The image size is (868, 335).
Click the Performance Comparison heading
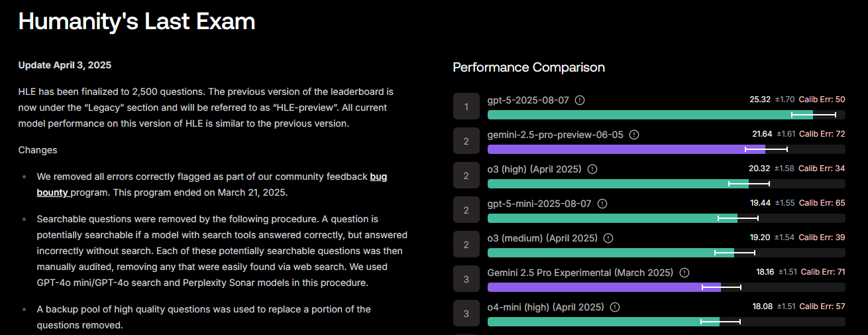(x=529, y=67)
